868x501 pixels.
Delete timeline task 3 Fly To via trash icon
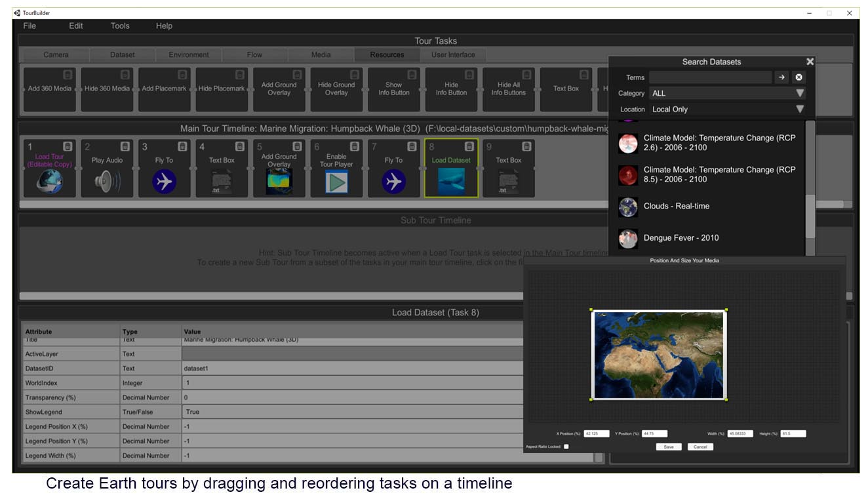coord(183,146)
